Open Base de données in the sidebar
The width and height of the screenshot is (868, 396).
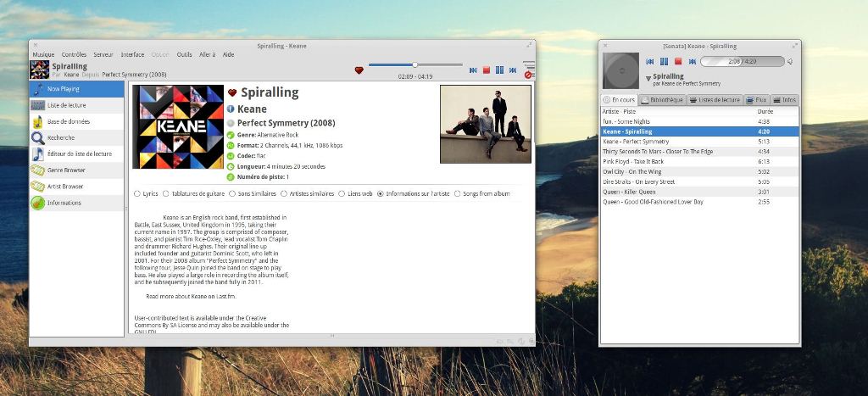pyautogui.click(x=76, y=121)
